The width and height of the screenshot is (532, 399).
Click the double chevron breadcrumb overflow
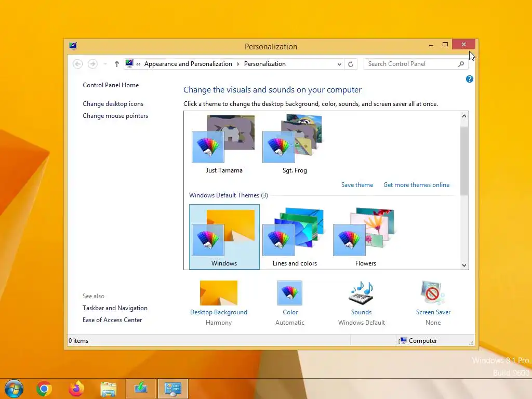click(x=138, y=64)
